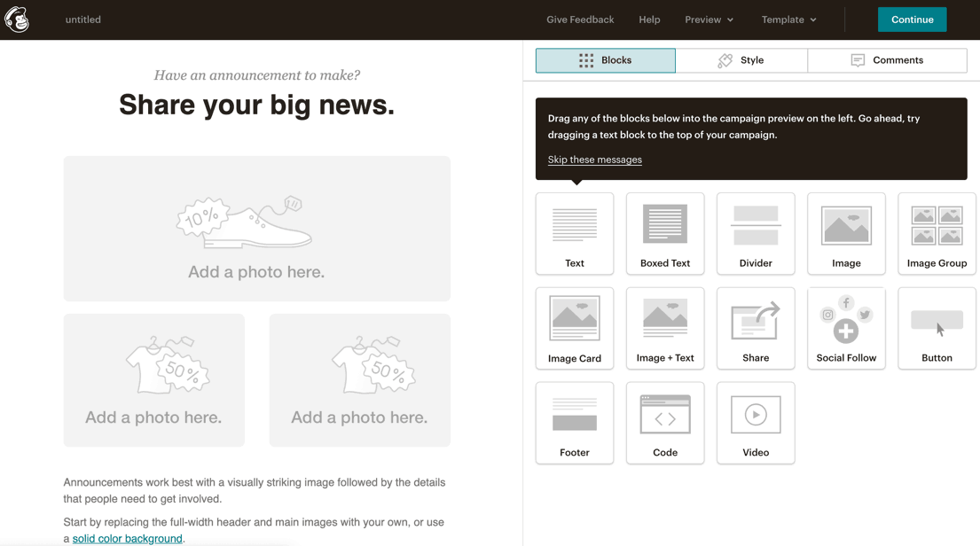Select the Boxed Text block
This screenshot has width=980, height=546.
665,234
